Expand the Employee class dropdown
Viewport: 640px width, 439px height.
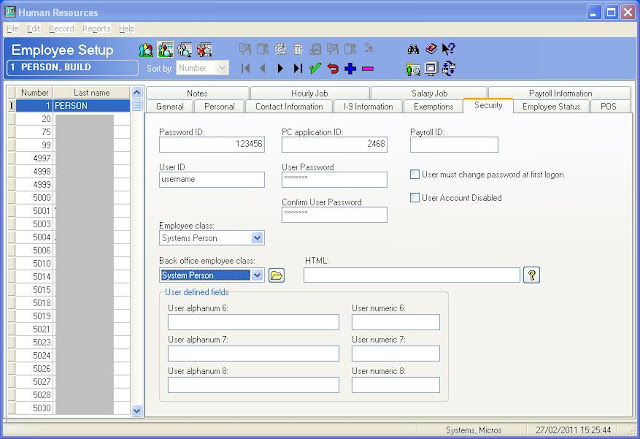click(257, 238)
